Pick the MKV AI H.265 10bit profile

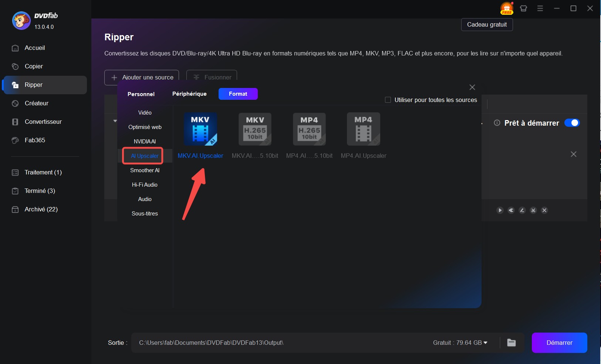pyautogui.click(x=255, y=129)
